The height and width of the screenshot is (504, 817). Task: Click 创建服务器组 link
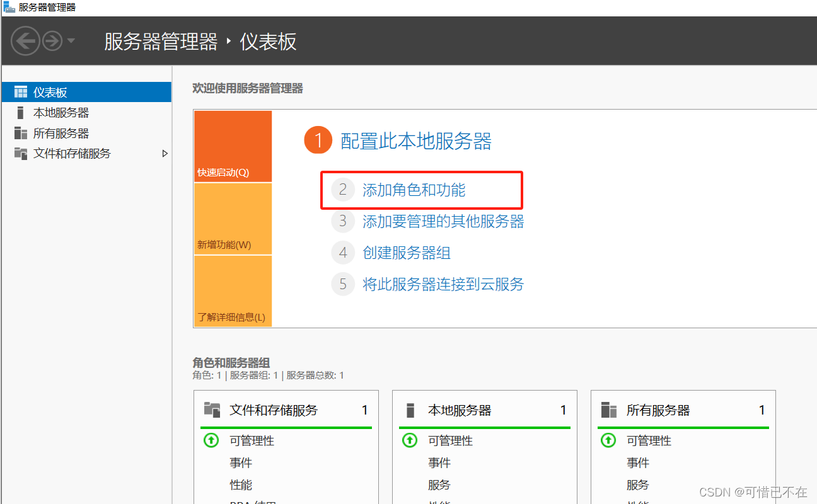(407, 253)
